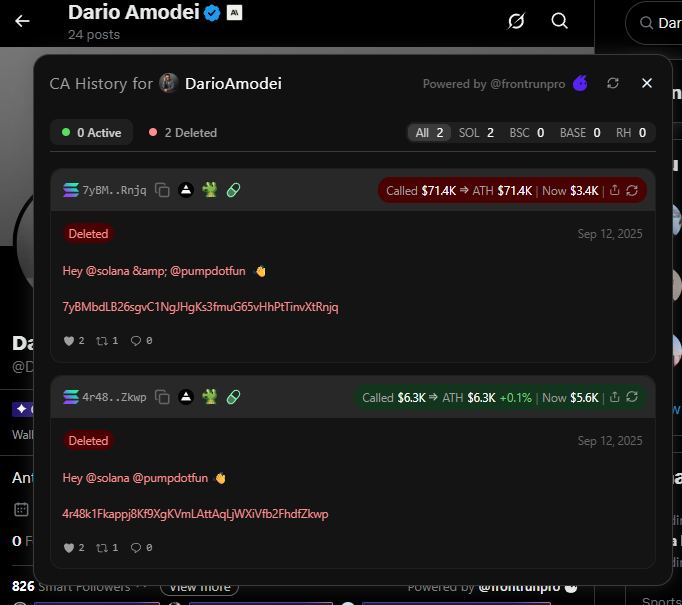Click the 7yBM..Rnjq short address
Viewport: 682px width, 605px height.
point(114,191)
